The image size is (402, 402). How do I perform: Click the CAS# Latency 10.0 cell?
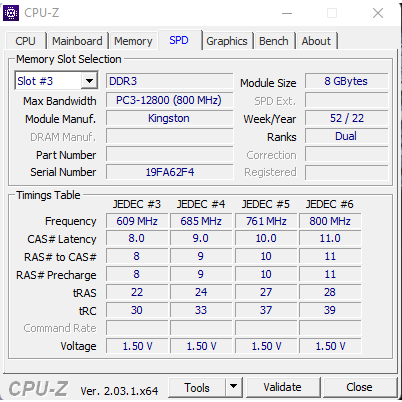point(266,238)
